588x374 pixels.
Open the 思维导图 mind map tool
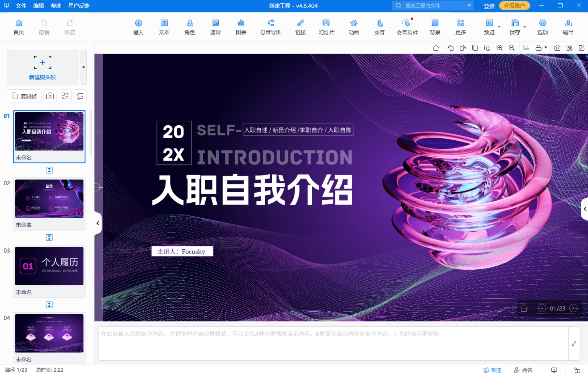point(271,27)
